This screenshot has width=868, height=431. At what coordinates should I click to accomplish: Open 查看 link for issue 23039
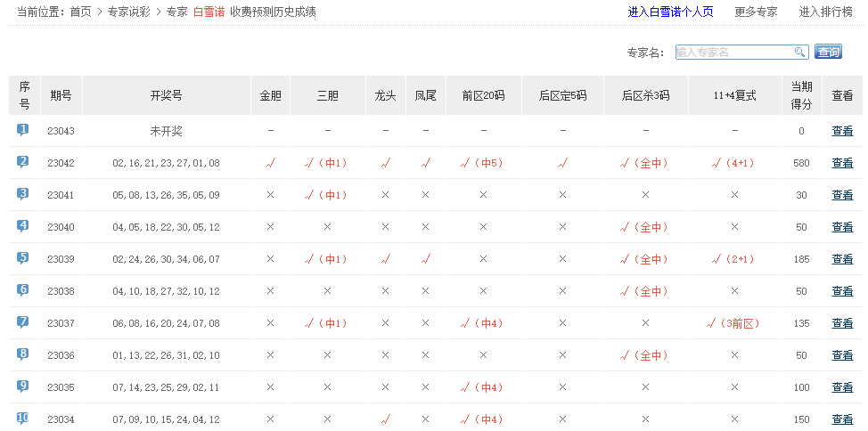(842, 259)
